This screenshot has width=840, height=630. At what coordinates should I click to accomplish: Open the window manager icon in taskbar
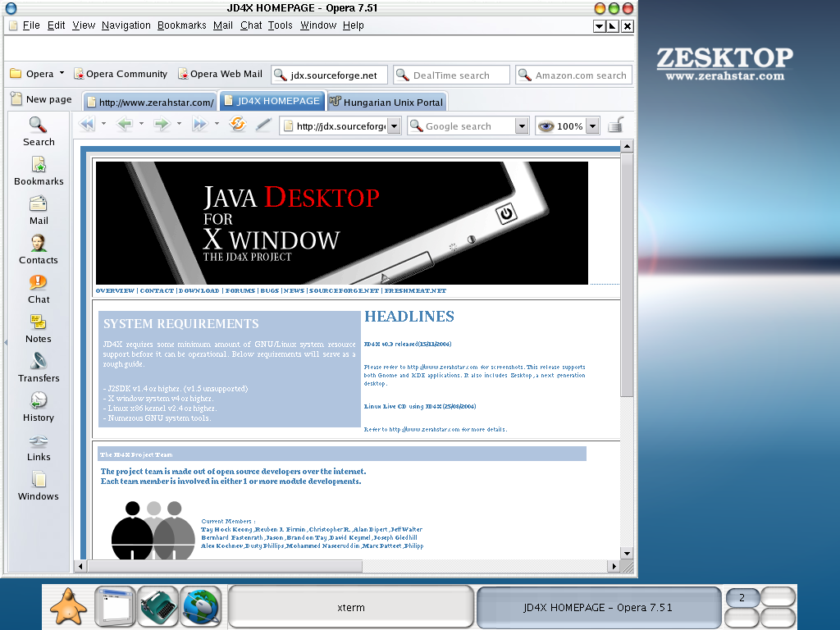(x=115, y=606)
